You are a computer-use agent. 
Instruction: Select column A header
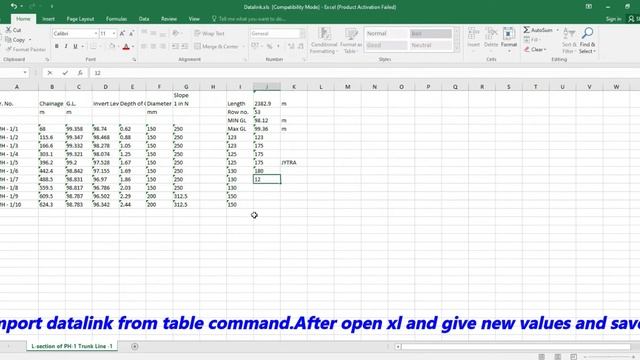tap(17, 87)
